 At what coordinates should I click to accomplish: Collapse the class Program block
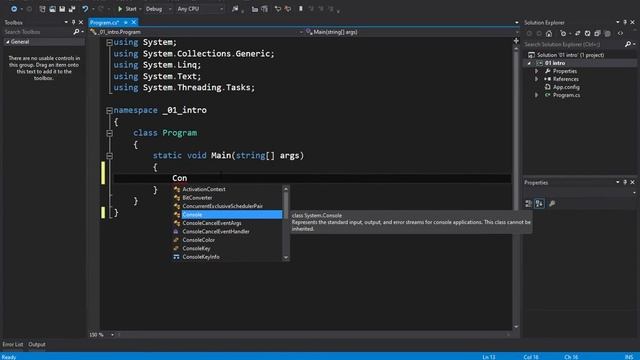pos(109,133)
